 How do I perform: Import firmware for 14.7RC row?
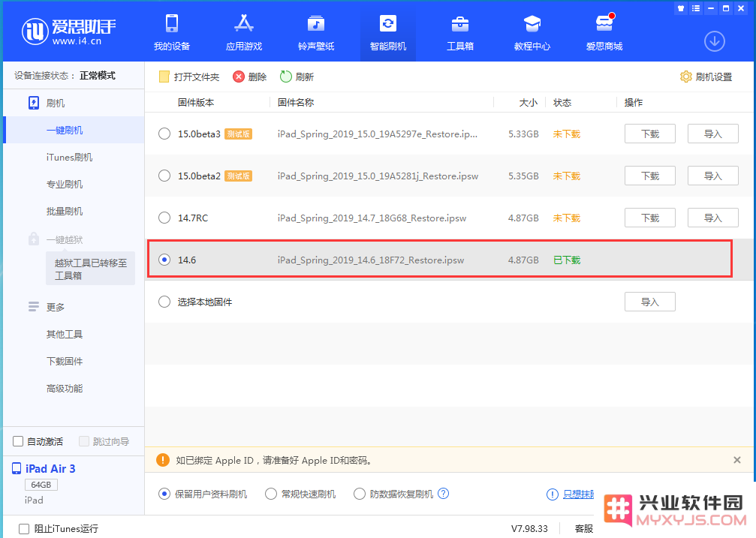(712, 218)
